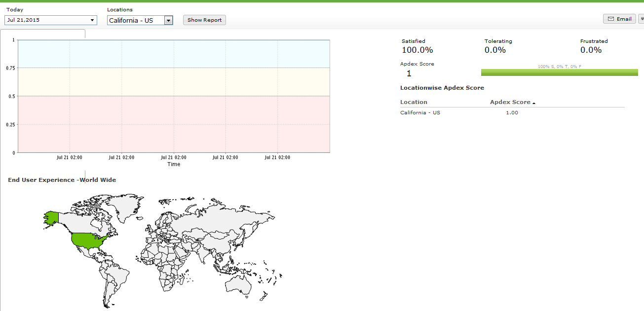
Task: Click the Email button label
Action: pos(624,19)
